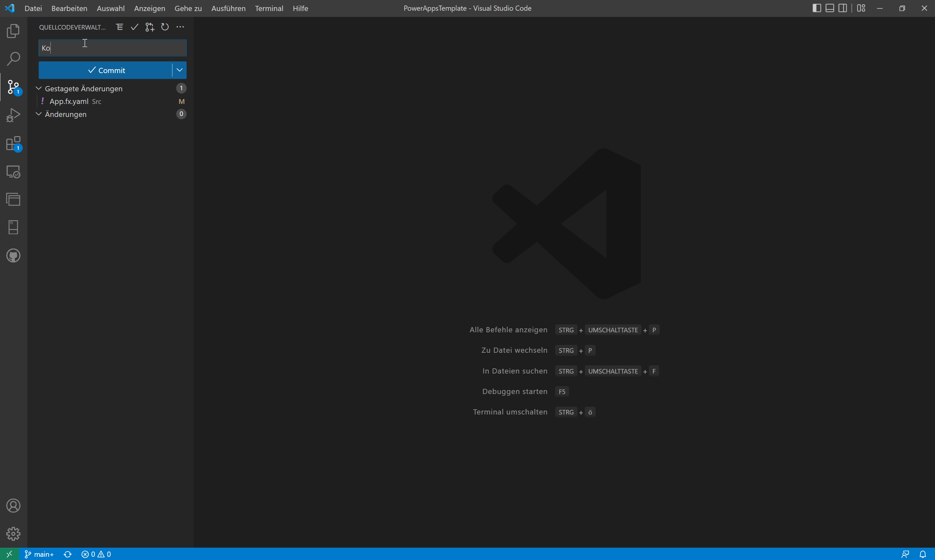Open the Terminal menu
Viewport: 935px width, 560px height.
pyautogui.click(x=269, y=8)
